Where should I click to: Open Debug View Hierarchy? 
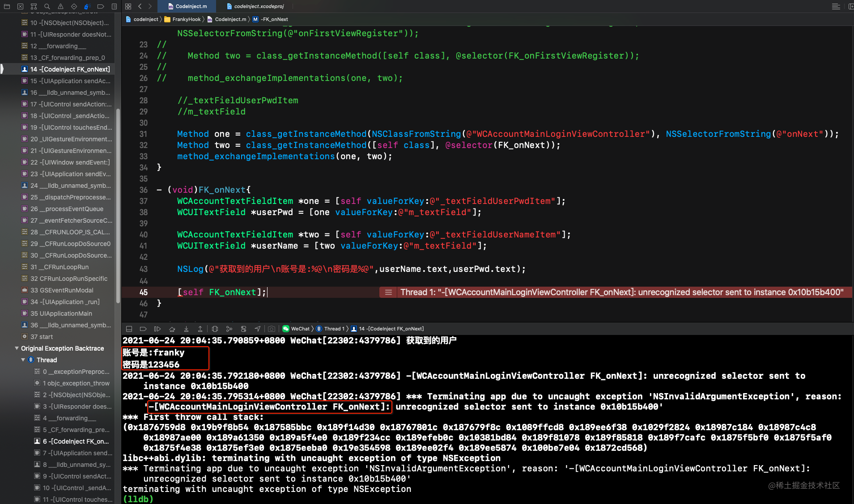(215, 329)
